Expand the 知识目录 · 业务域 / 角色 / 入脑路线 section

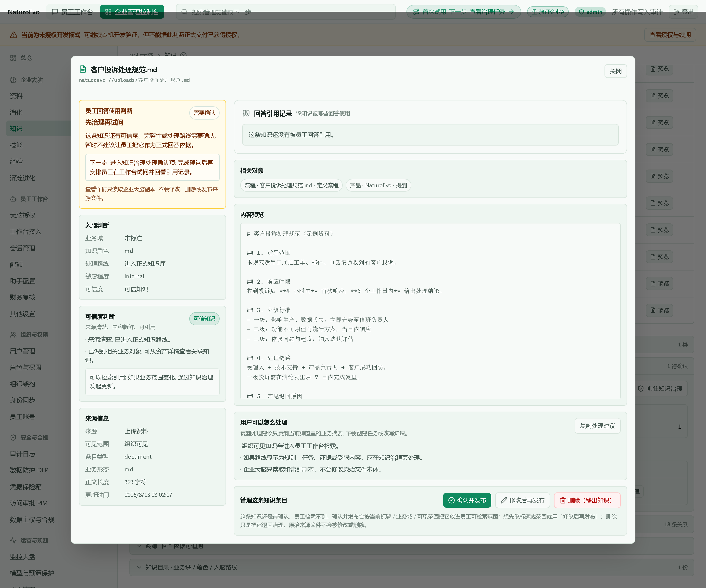[412, 567]
